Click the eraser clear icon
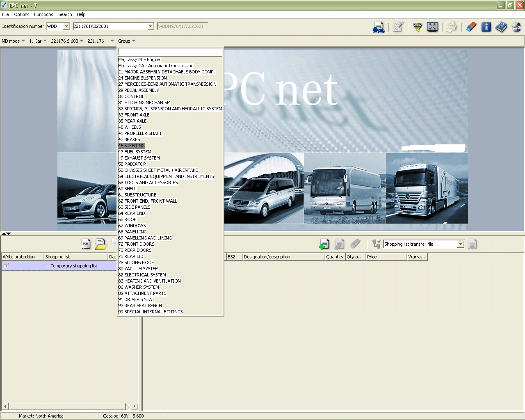The image size is (525, 420). pos(471,27)
